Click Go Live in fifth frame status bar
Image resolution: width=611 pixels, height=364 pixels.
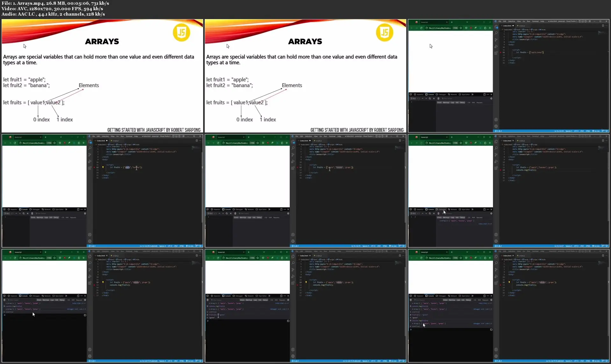click(394, 246)
